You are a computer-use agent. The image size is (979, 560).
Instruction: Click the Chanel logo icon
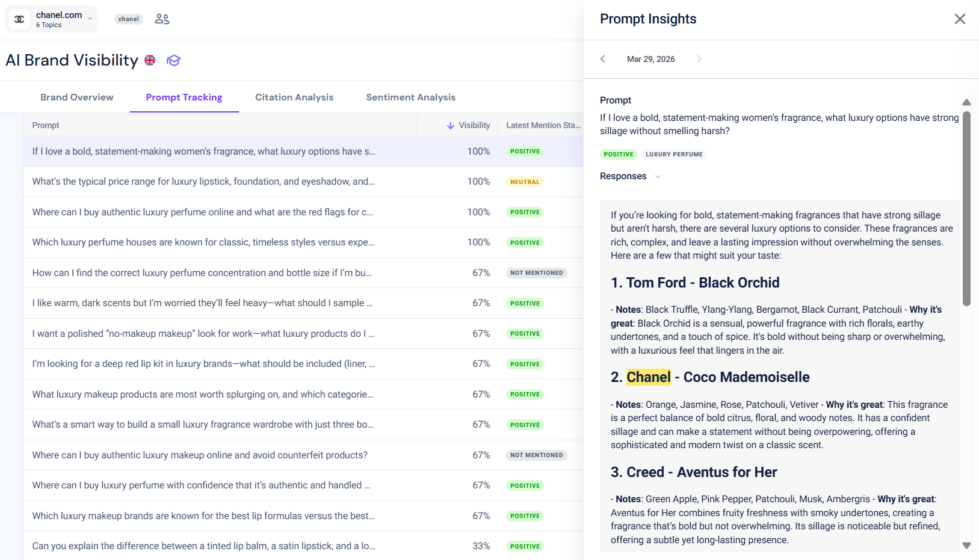19,19
